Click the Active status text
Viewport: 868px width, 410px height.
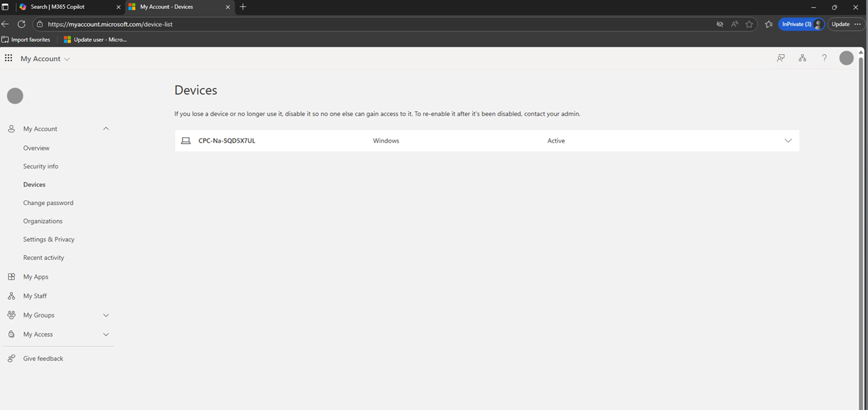click(x=556, y=141)
